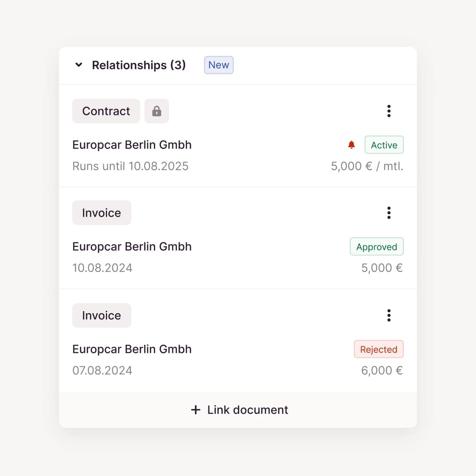Click the Approved status badge
Screen dimensions: 476x476
[376, 247]
